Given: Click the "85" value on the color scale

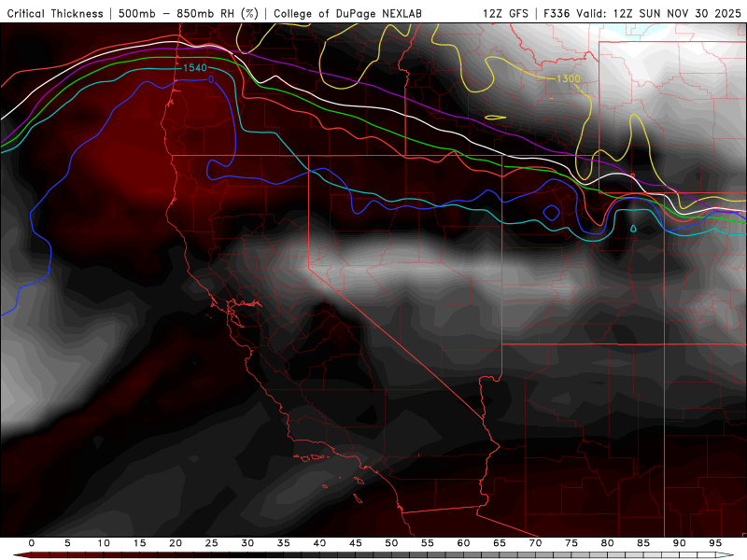Looking at the screenshot, I should tap(643, 543).
